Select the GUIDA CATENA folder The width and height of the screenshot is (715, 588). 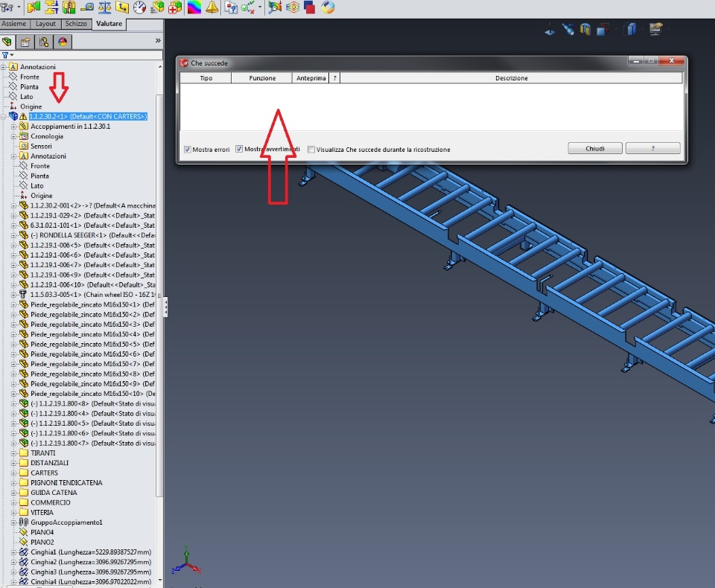pos(54,493)
